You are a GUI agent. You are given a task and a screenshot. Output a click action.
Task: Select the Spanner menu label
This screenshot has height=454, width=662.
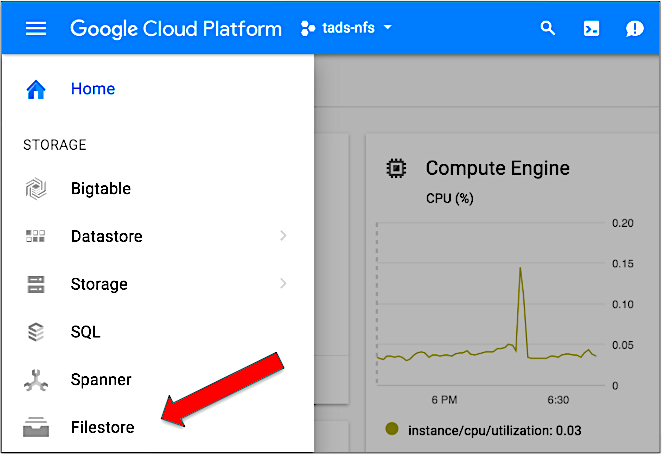pos(101,380)
